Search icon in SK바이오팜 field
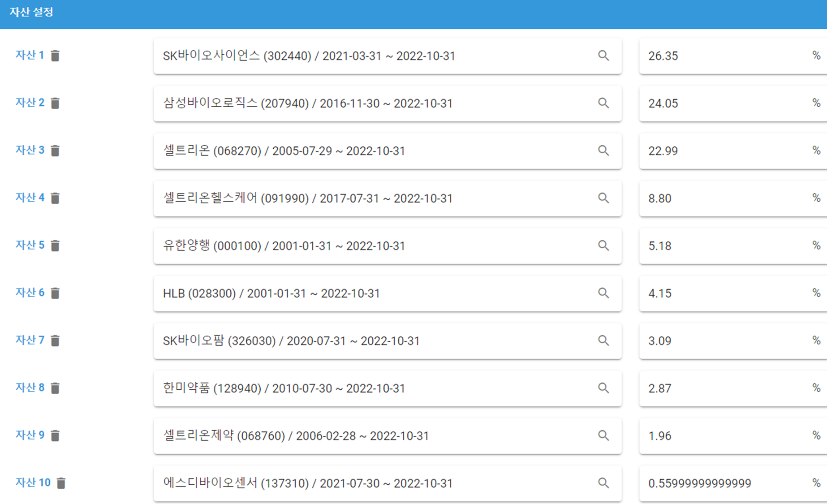Image resolution: width=827 pixels, height=504 pixels. pyautogui.click(x=603, y=340)
